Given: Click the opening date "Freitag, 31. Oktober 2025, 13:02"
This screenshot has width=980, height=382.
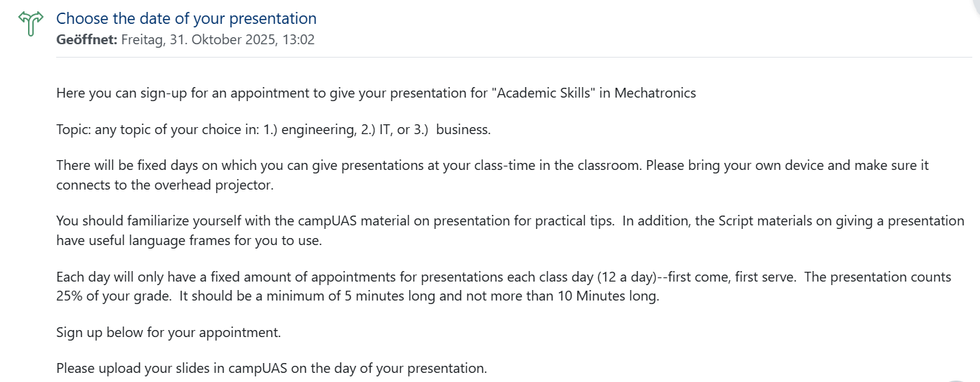Looking at the screenshot, I should [218, 40].
